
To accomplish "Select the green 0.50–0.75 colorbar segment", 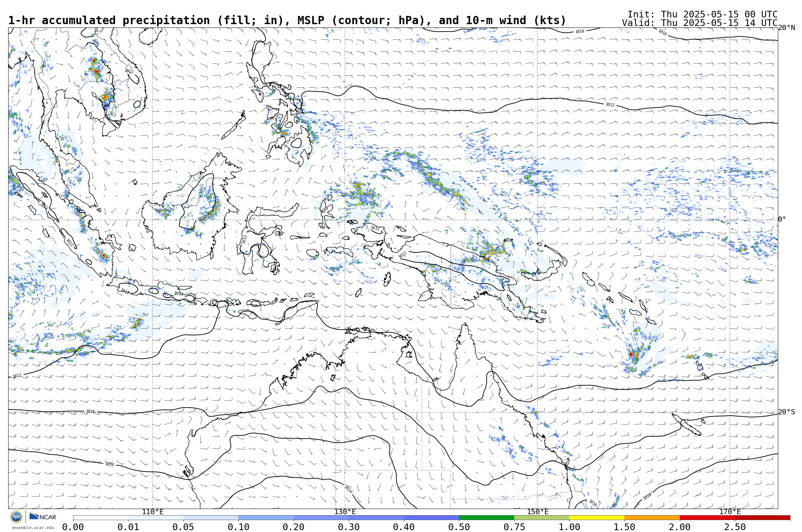I will (486, 518).
